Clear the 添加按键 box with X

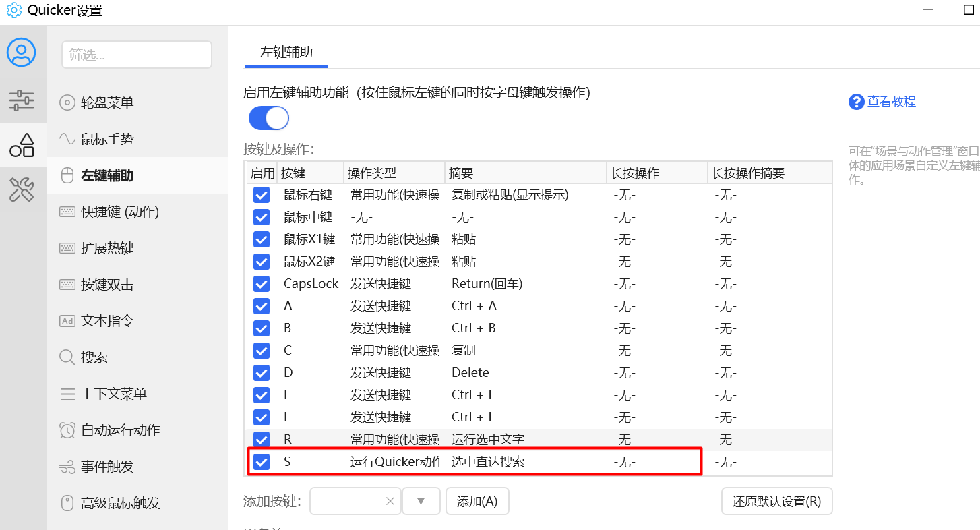(x=390, y=501)
